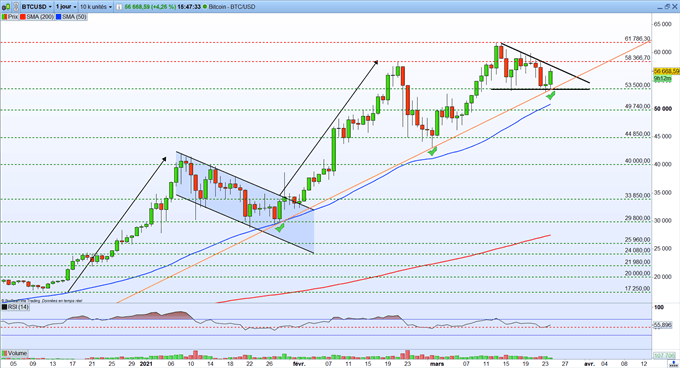Open the instrument info icon beside price

pos(119,7)
